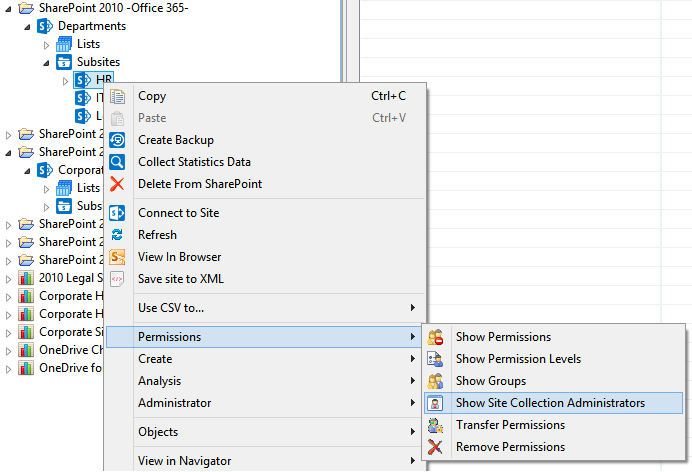Select Delete From SharePoint
Image resolution: width=692 pixels, height=472 pixels.
coord(265,184)
